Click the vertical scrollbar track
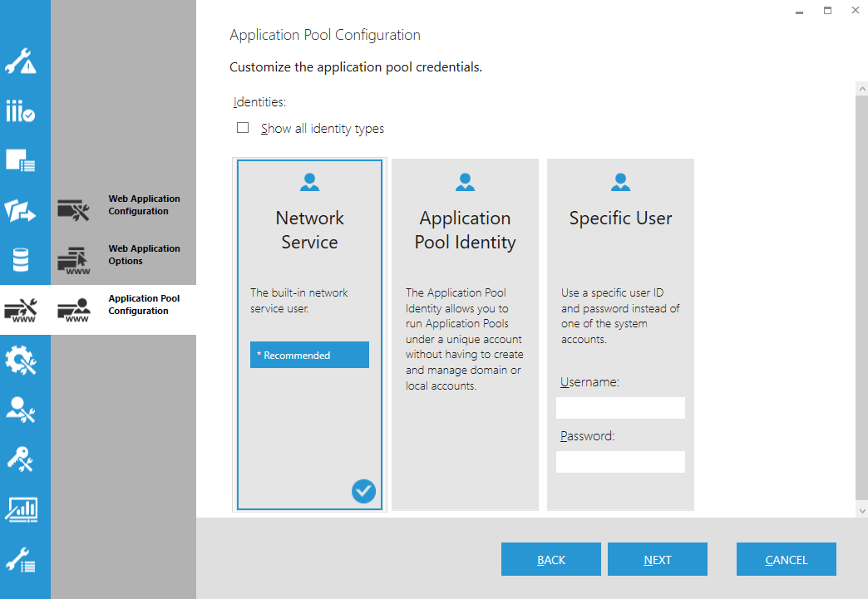Viewport: 868px width, 599px height. click(x=861, y=299)
